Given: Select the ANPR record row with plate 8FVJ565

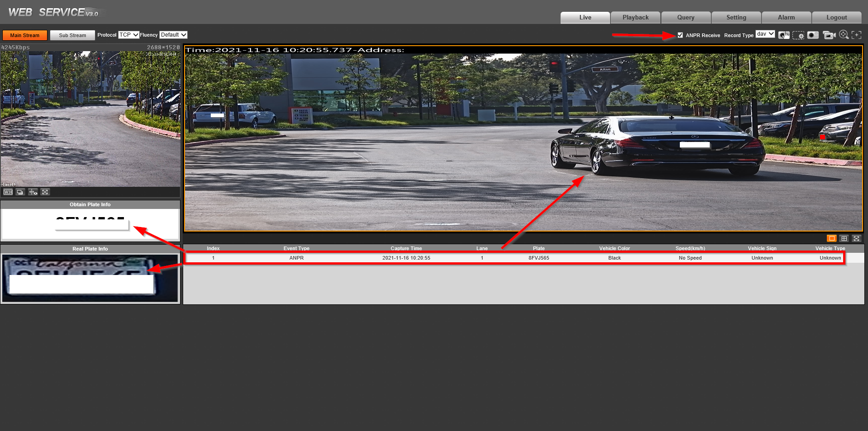Looking at the screenshot, I should 515,258.
